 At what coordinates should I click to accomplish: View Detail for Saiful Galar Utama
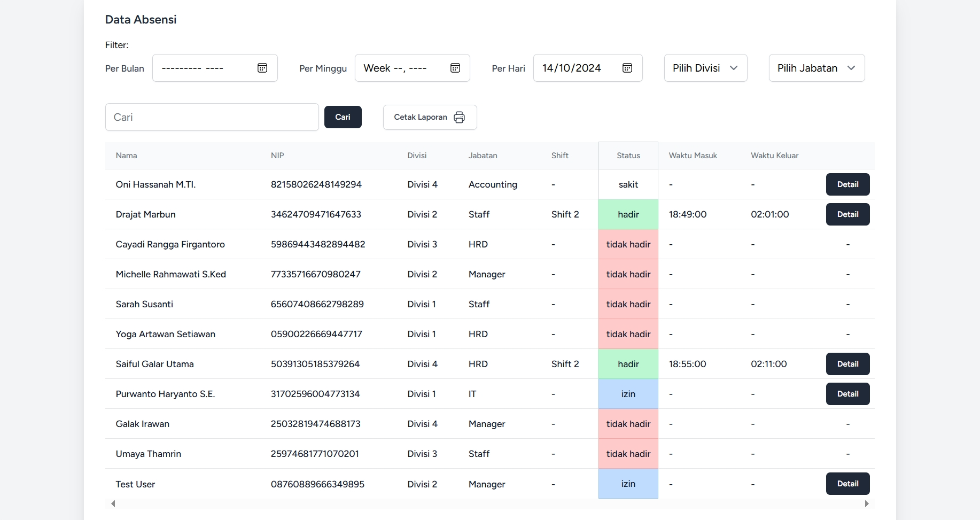pos(847,364)
